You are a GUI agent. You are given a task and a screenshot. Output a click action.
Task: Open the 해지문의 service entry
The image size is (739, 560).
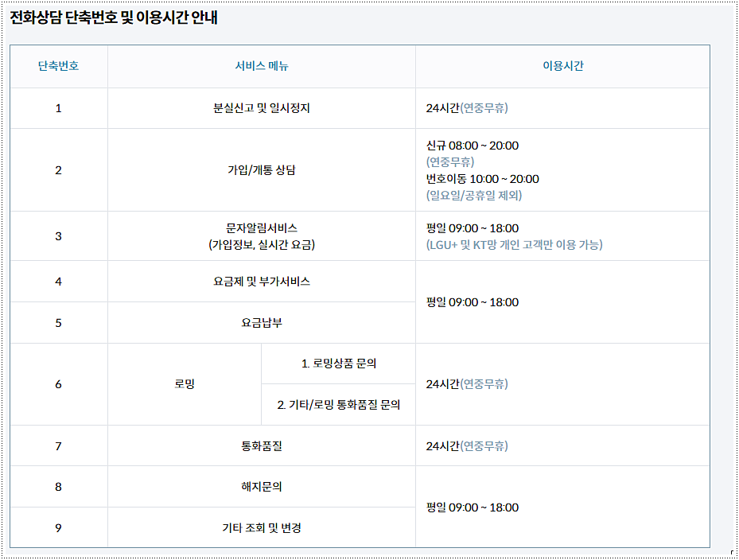[x=262, y=487]
